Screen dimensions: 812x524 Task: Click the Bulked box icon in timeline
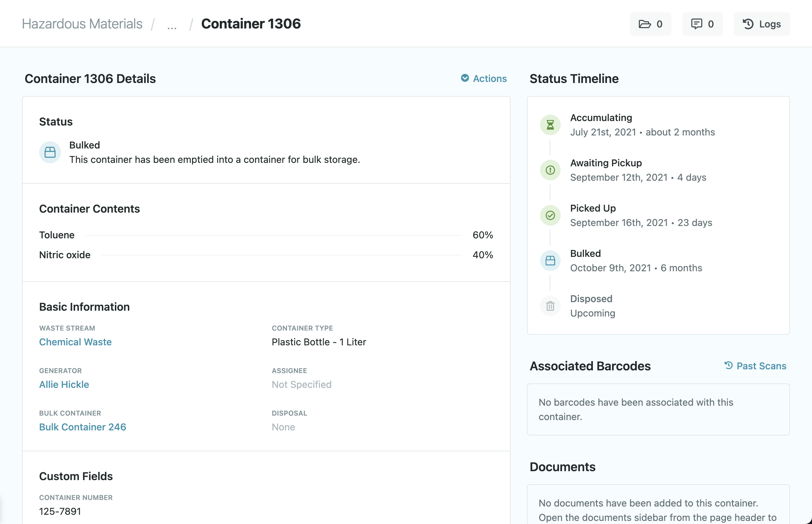[x=550, y=261]
